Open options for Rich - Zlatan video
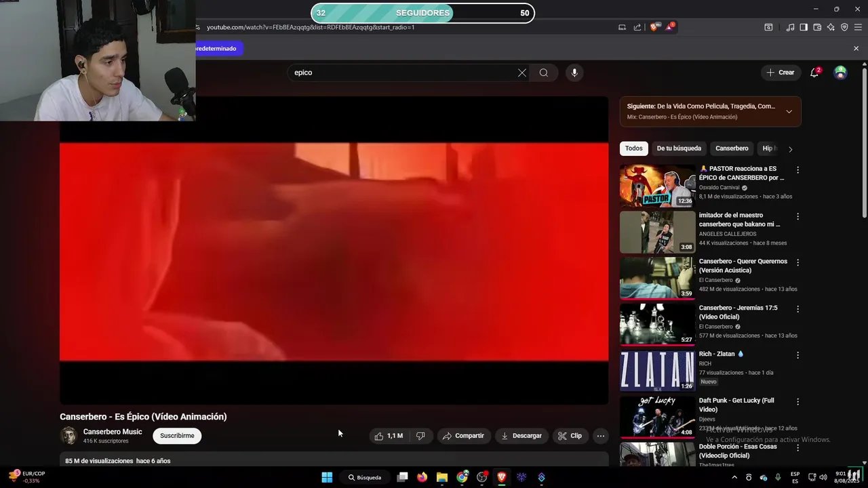The width and height of the screenshot is (868, 488). click(797, 355)
